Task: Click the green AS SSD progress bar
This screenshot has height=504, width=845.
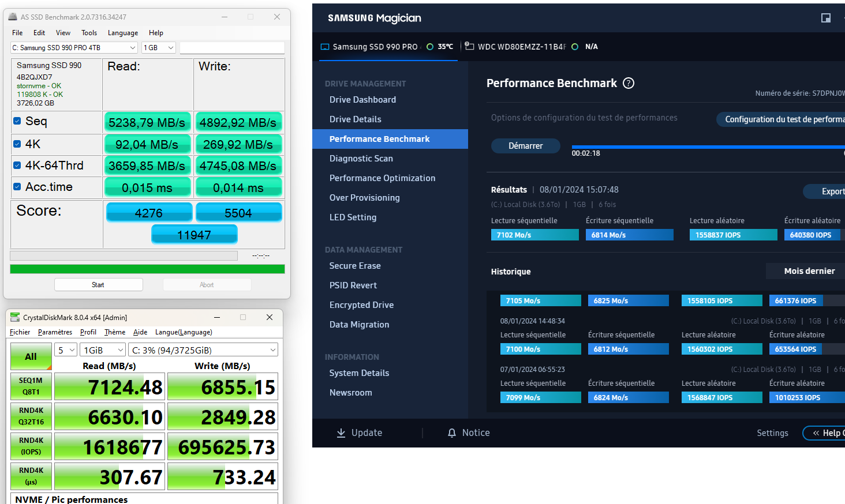Action: [147, 269]
